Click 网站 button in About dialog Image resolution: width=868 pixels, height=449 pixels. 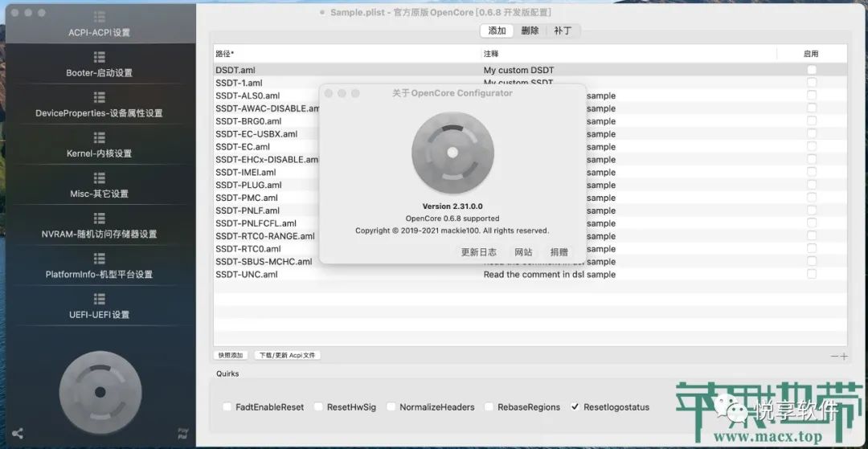pyautogui.click(x=523, y=252)
